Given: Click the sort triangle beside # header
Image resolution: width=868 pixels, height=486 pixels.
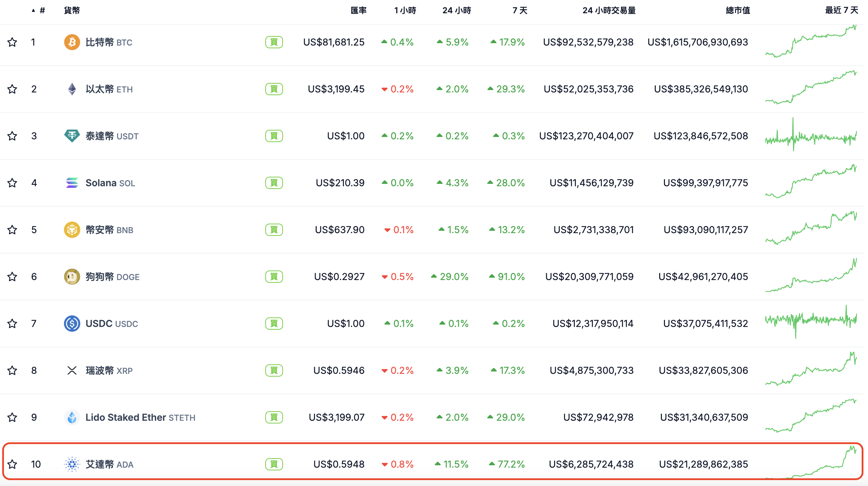Looking at the screenshot, I should (x=33, y=10).
